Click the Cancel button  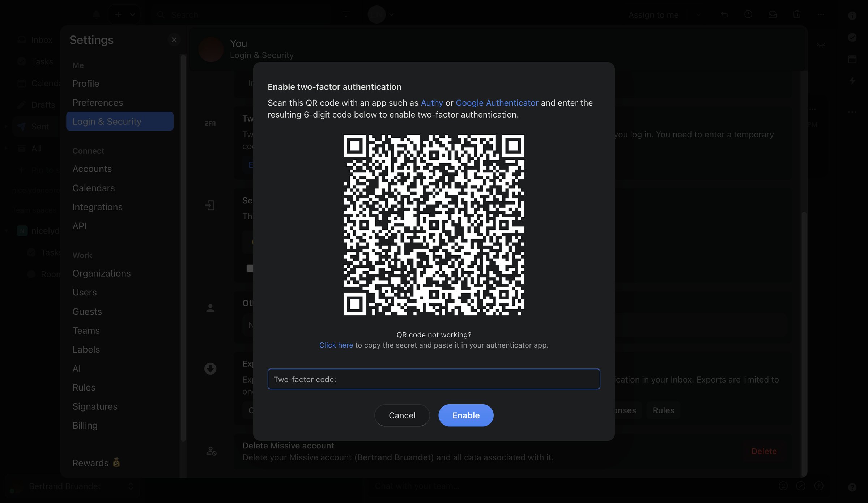[402, 415]
